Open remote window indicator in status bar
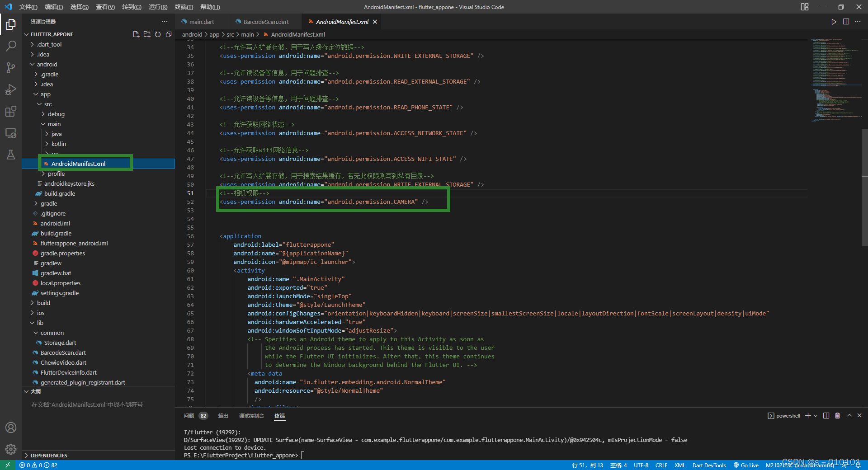The image size is (868, 470). click(8, 465)
